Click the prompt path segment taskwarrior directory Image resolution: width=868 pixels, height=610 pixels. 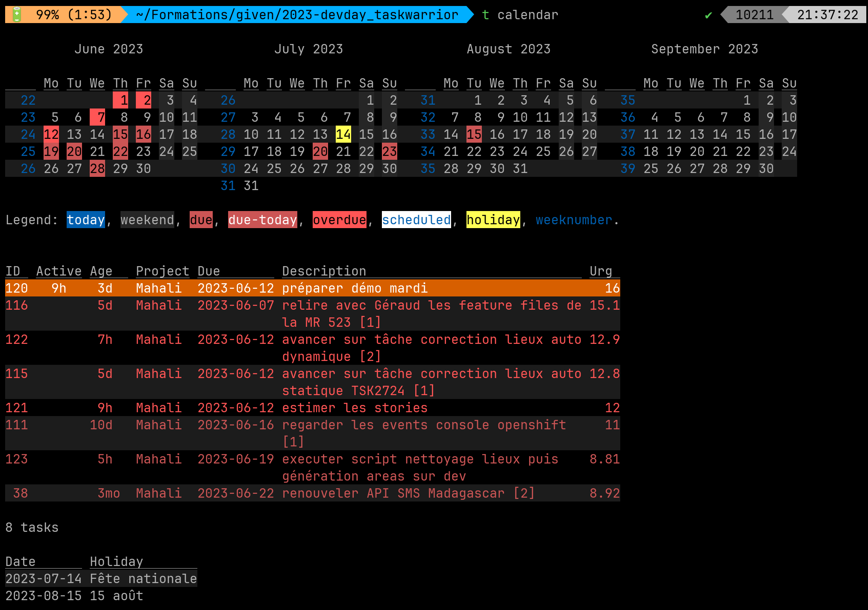coord(296,15)
